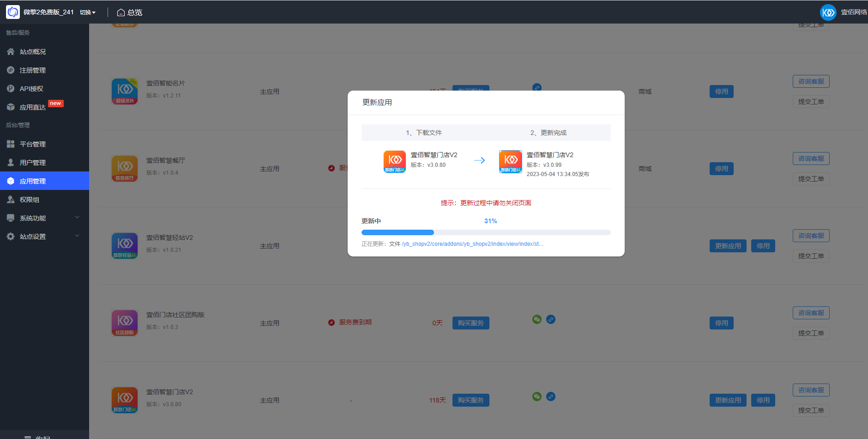The image size is (868, 439).
Task: Click 壹佰智慧门店V2 list row icon
Action: click(125, 400)
